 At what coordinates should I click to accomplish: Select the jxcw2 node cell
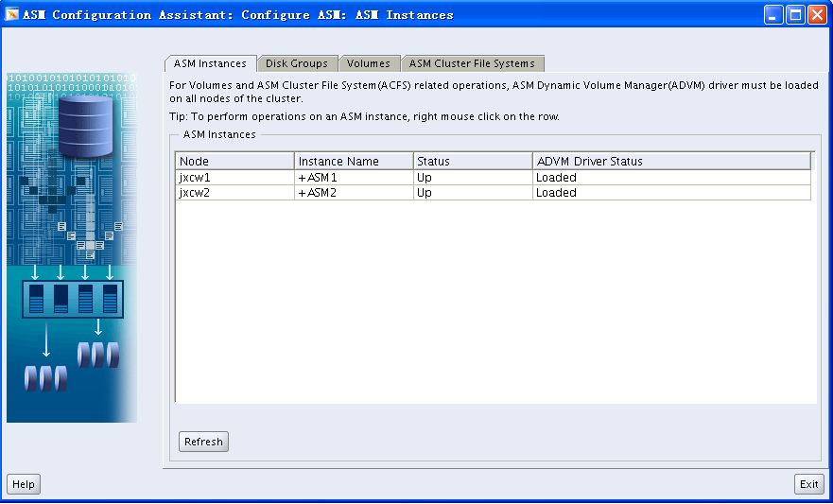[x=234, y=193]
